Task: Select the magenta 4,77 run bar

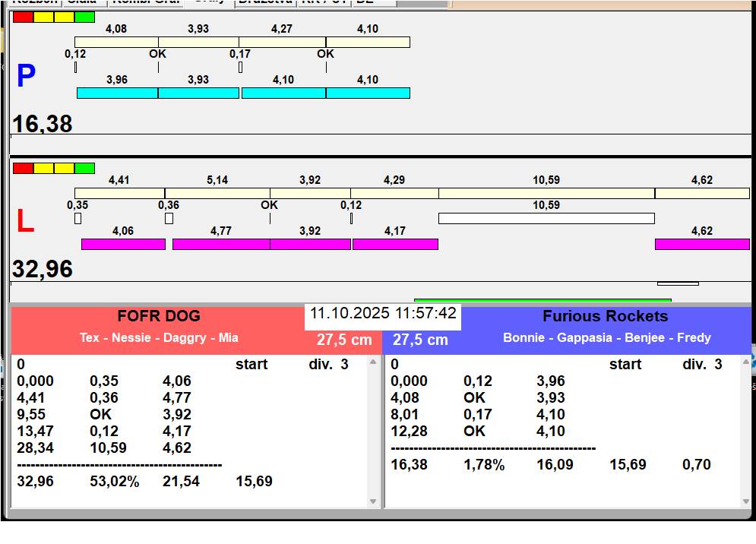Action: (221, 244)
